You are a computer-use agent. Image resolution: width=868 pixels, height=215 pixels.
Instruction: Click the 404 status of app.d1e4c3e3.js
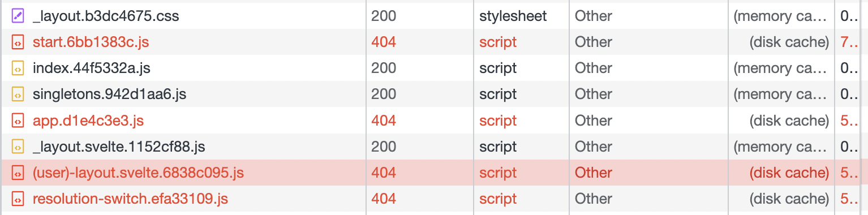tap(384, 121)
